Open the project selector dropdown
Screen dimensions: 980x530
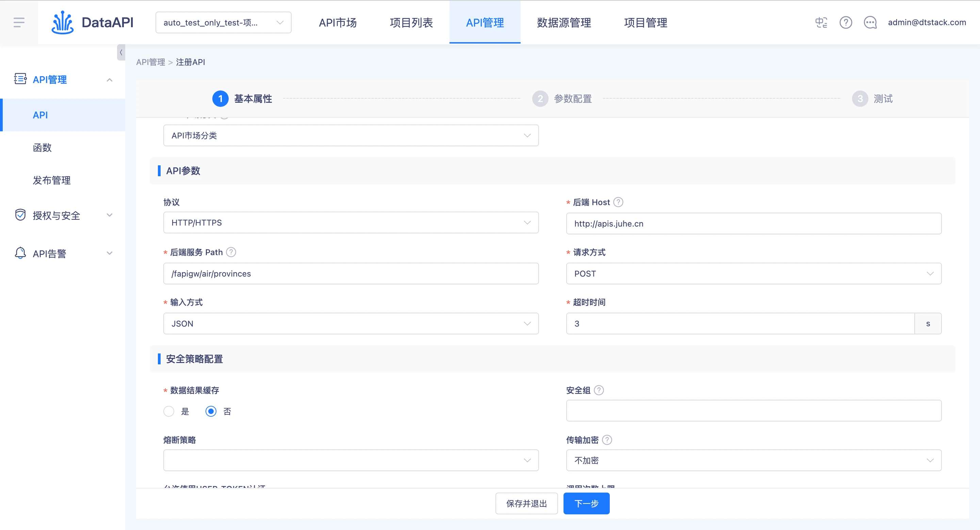pyautogui.click(x=223, y=22)
